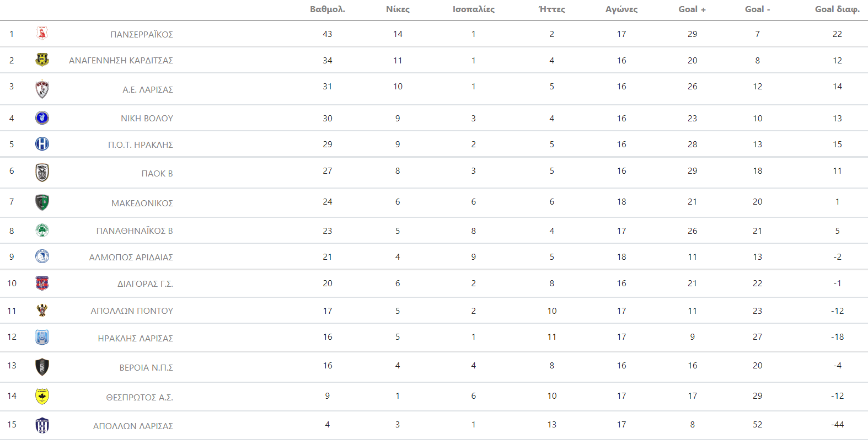Click the Ήττες column header
Screen dimensions: 868x444
[x=552, y=9]
